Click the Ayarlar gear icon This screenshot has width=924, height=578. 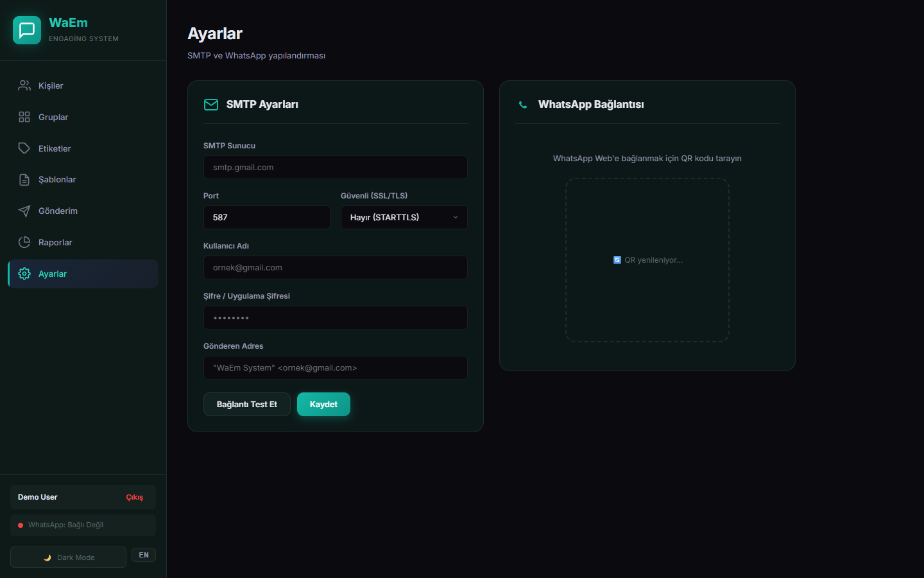pyautogui.click(x=24, y=274)
